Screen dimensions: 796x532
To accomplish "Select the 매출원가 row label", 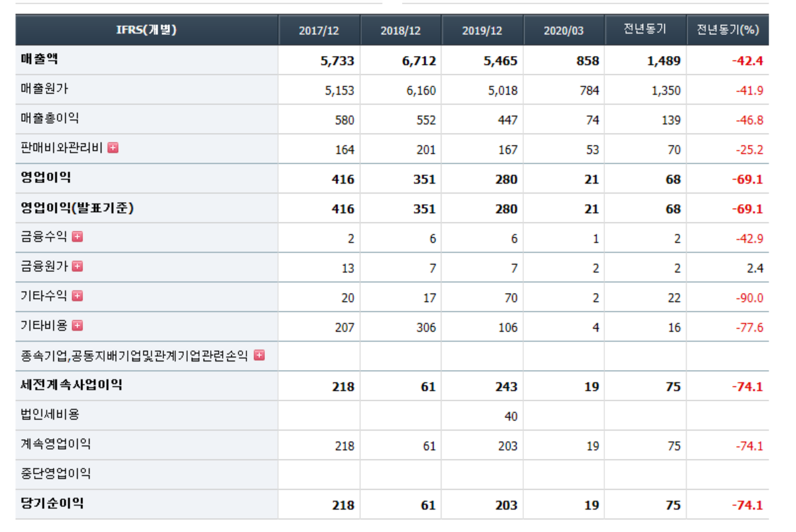I will pos(44,89).
